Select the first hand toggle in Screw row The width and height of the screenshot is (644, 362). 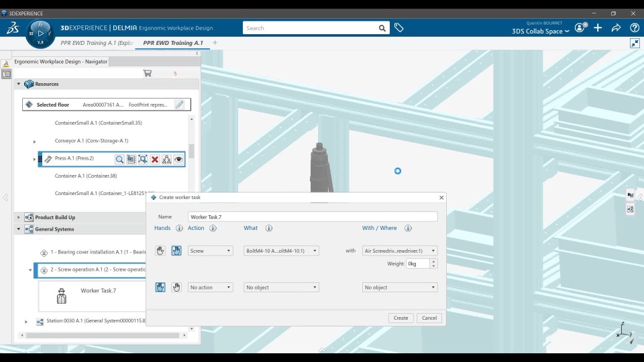(x=160, y=251)
